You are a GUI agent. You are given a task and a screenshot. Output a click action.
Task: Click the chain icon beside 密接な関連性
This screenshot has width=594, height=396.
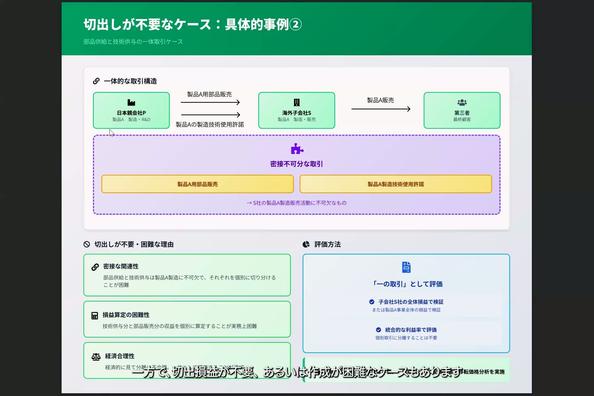point(95,267)
